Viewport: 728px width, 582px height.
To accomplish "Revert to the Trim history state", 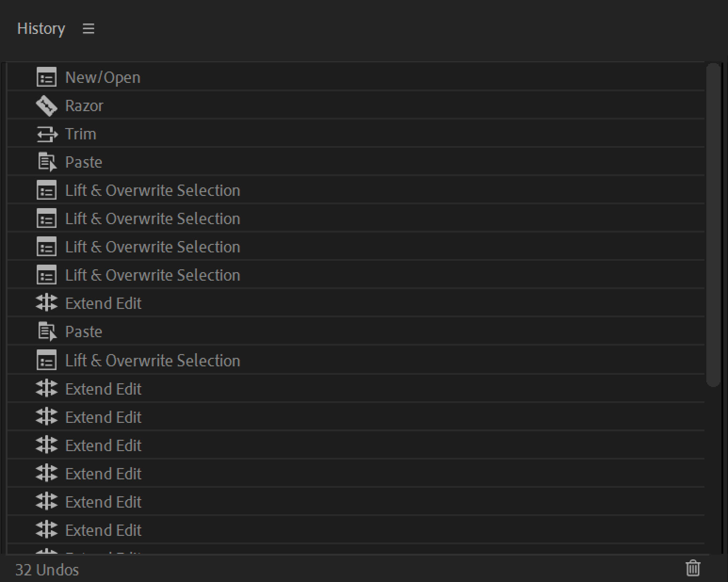I will [81, 134].
